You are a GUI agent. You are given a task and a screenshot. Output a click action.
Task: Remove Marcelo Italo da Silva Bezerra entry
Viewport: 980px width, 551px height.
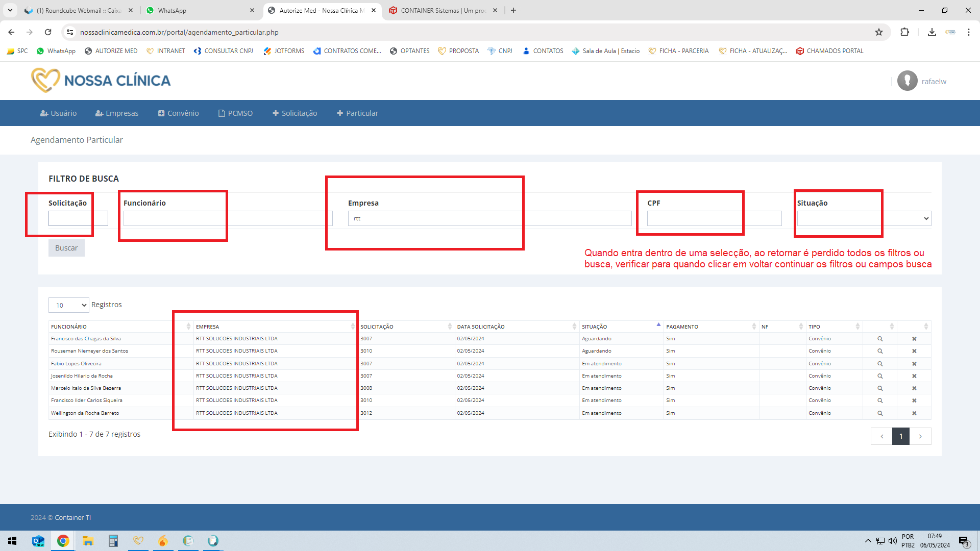click(x=914, y=388)
